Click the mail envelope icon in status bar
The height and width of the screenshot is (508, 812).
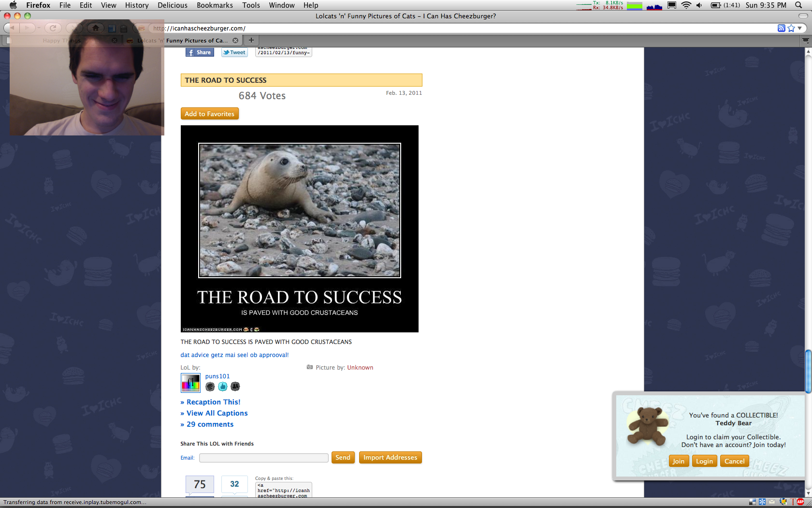click(x=772, y=502)
